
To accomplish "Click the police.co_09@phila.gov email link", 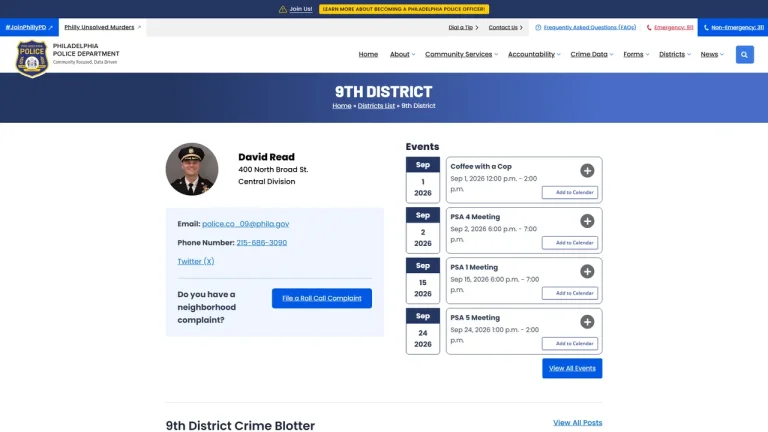I will (x=245, y=224).
